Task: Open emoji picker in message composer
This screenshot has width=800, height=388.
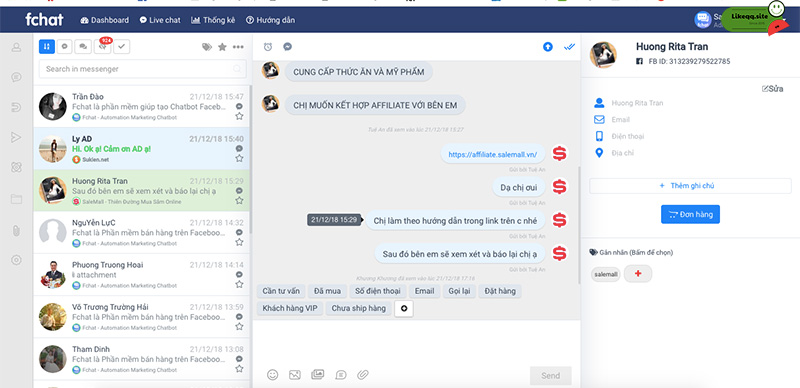Action: coord(273,375)
